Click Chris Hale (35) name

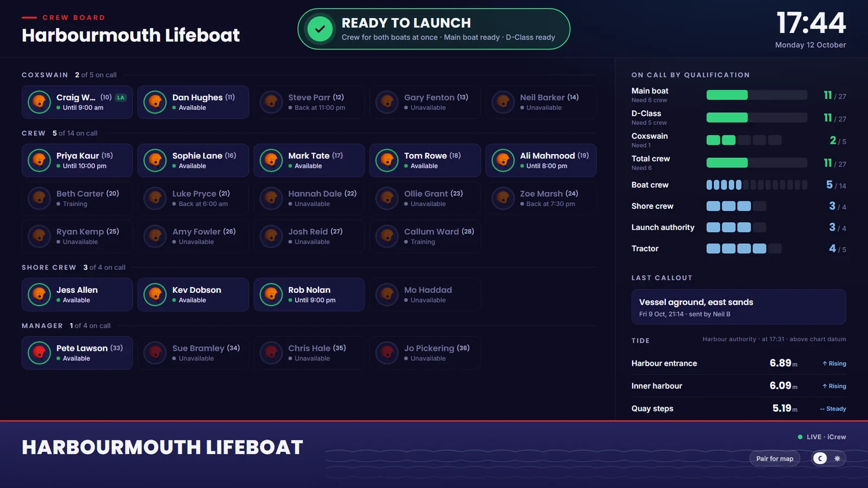317,348
